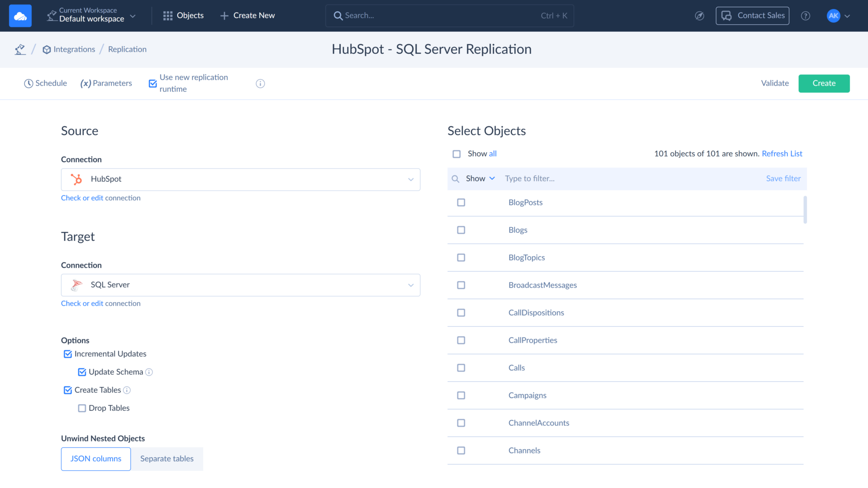
Task: Switch to Separate tables mode
Action: click(x=167, y=459)
